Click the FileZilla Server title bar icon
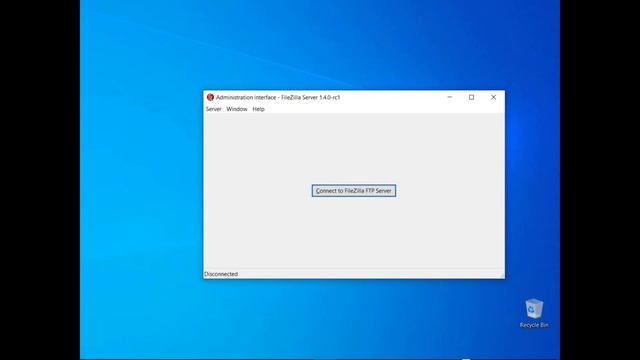 pyautogui.click(x=210, y=97)
